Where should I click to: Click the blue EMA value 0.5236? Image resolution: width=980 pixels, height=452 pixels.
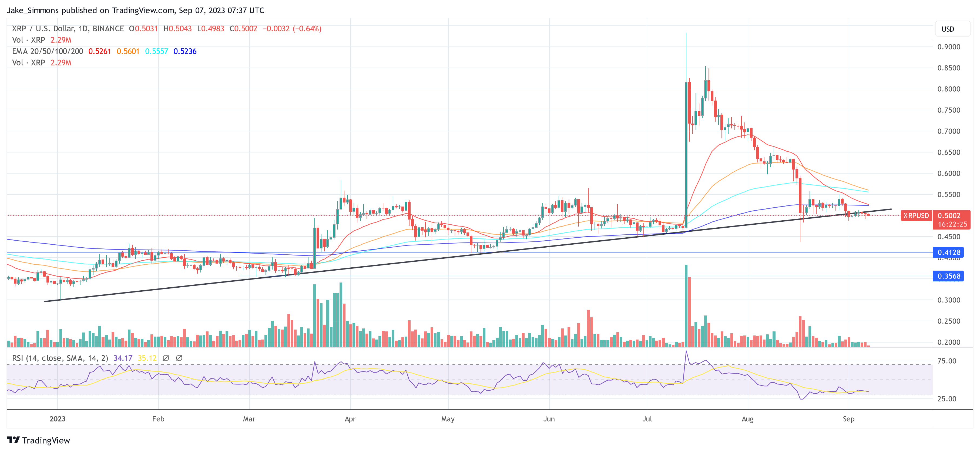[185, 51]
